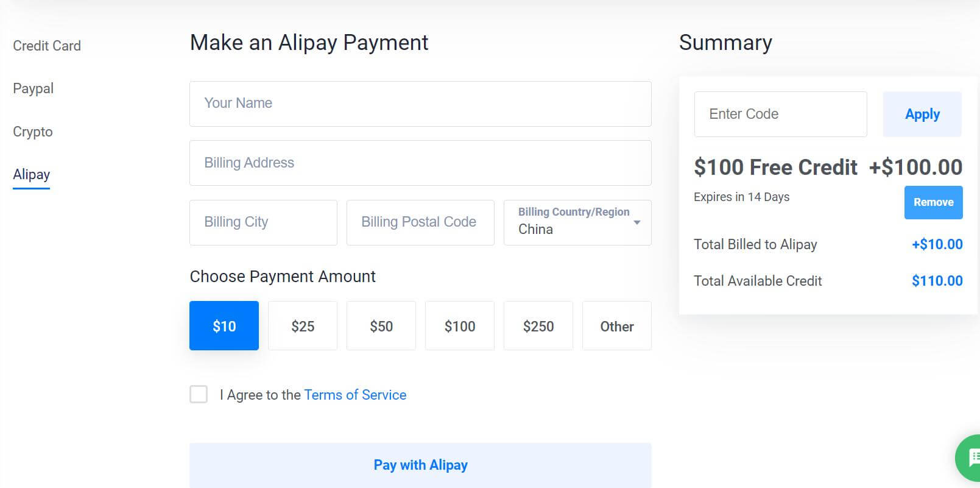Image resolution: width=980 pixels, height=488 pixels.
Task: Select the $250 payment amount
Action: pos(538,326)
